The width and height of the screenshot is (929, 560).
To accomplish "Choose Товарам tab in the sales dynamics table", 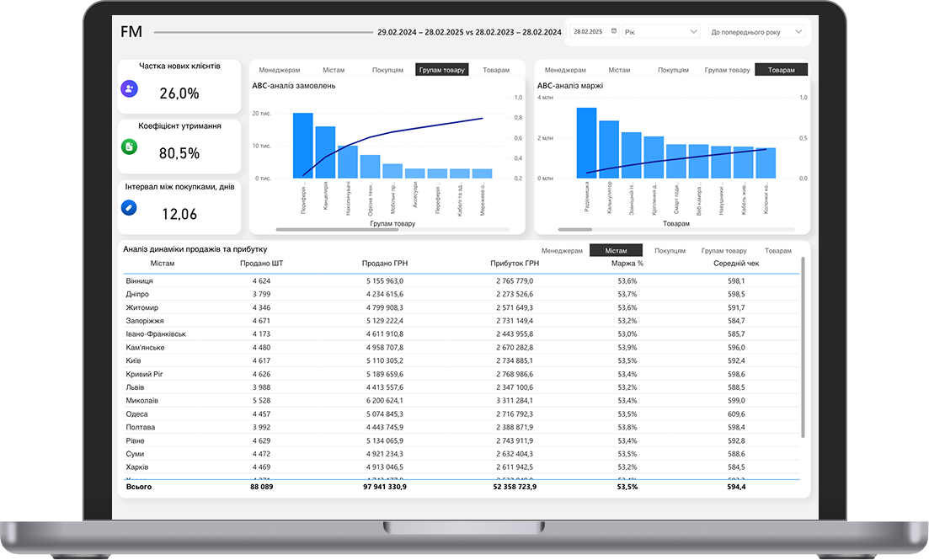I will click(777, 251).
